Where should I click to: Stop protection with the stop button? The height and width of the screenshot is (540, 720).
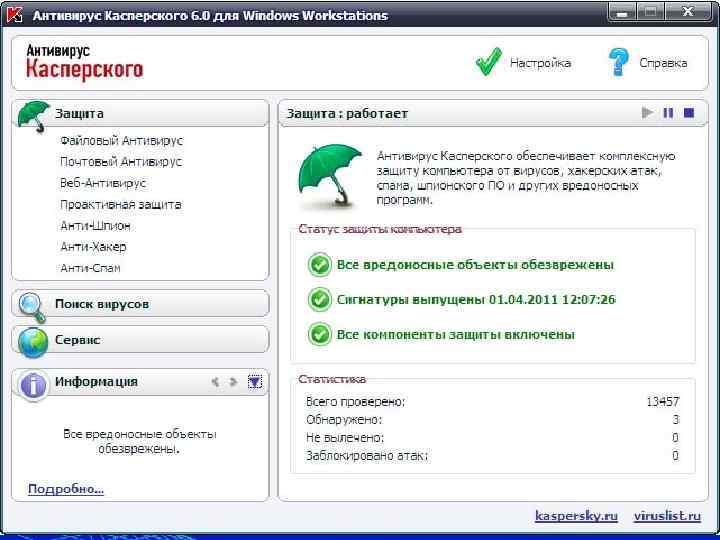tap(689, 113)
